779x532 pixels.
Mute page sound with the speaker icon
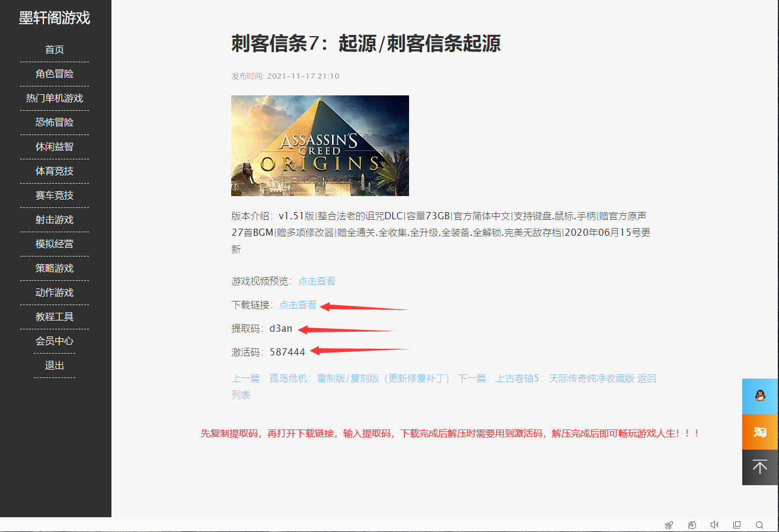714,525
